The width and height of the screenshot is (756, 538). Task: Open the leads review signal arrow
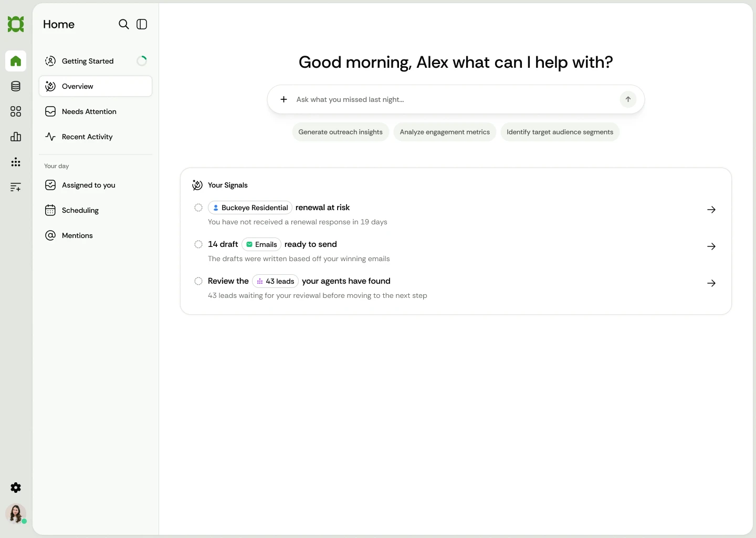click(x=711, y=283)
